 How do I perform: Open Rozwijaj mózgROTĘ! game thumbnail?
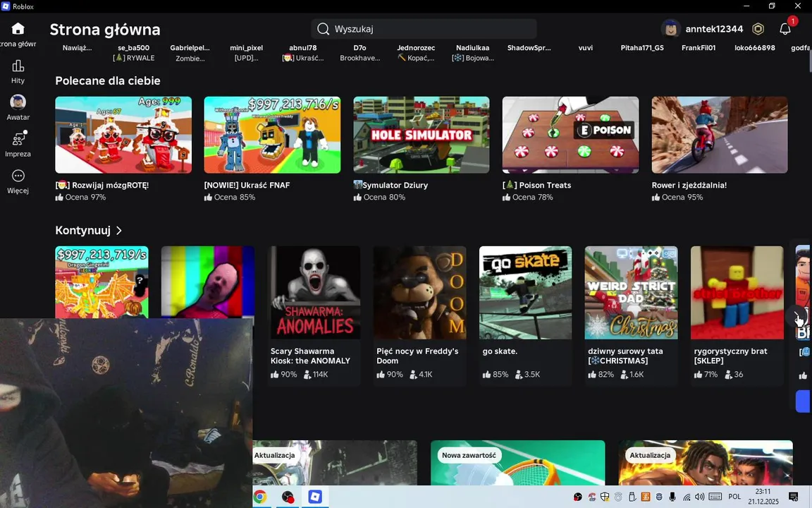pos(123,135)
